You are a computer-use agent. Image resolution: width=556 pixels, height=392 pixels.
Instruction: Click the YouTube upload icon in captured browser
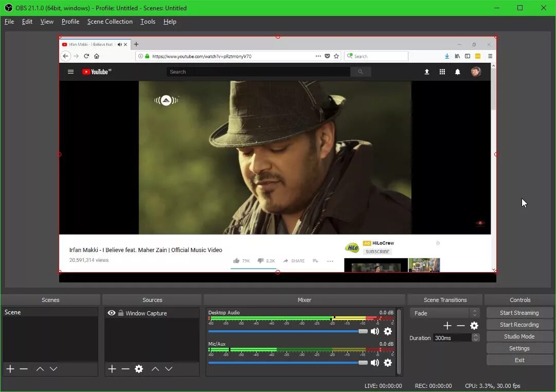coord(427,72)
